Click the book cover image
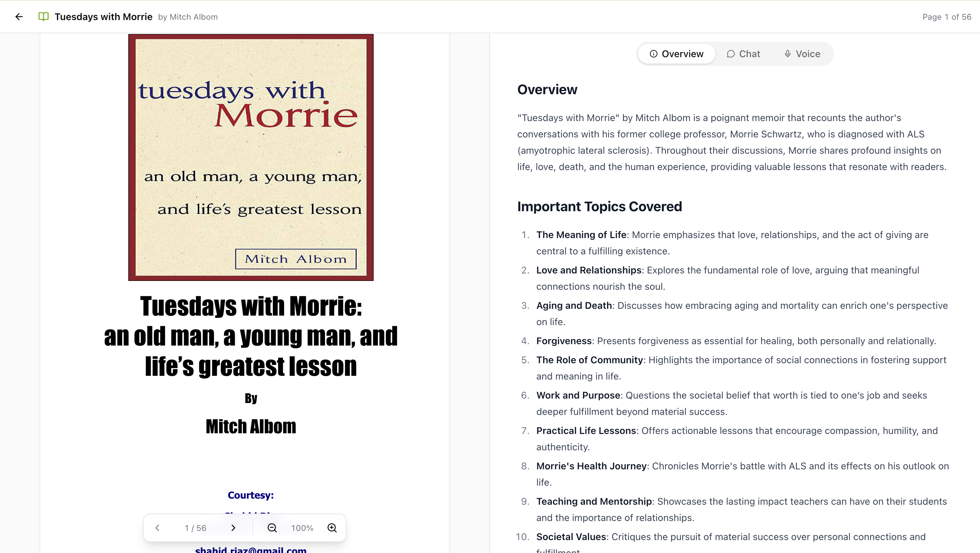Image resolution: width=980 pixels, height=553 pixels. click(x=251, y=157)
